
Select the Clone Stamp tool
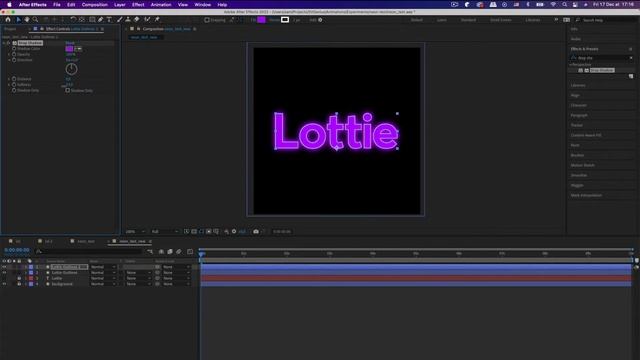128,20
